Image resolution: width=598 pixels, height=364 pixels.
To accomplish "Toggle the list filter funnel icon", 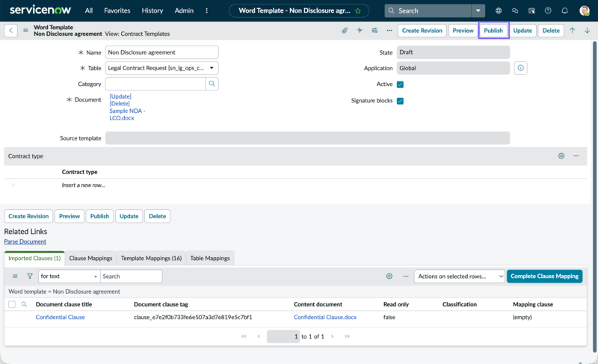I will pos(30,276).
